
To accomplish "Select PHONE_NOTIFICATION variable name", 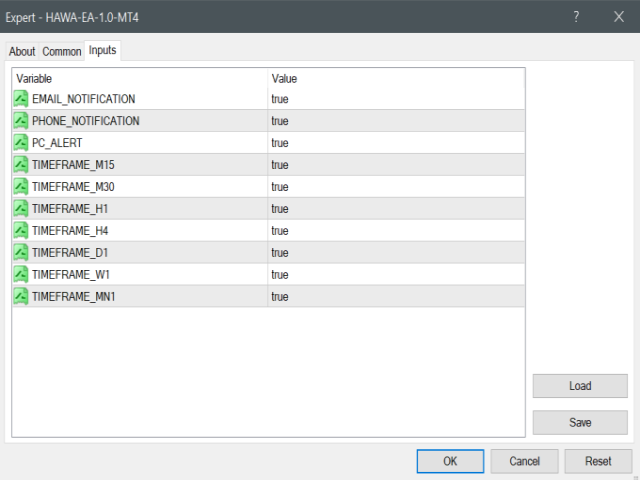I will click(x=86, y=121).
